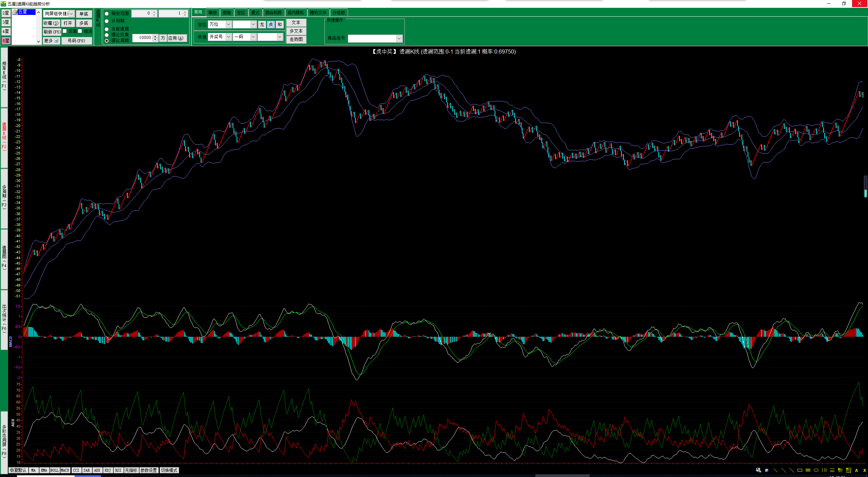
Task: Tick the 组选 checkbox
Action: pyautogui.click(x=80, y=31)
